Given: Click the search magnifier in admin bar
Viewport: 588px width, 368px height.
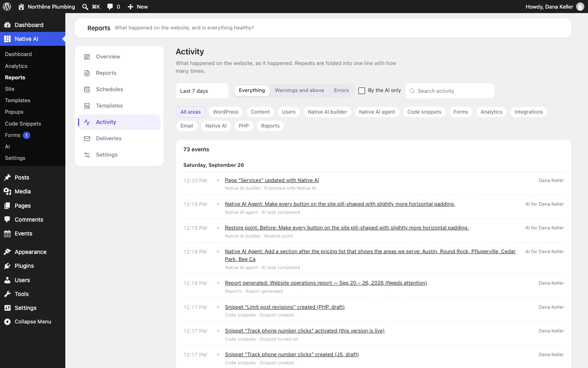Looking at the screenshot, I should 85,7.
